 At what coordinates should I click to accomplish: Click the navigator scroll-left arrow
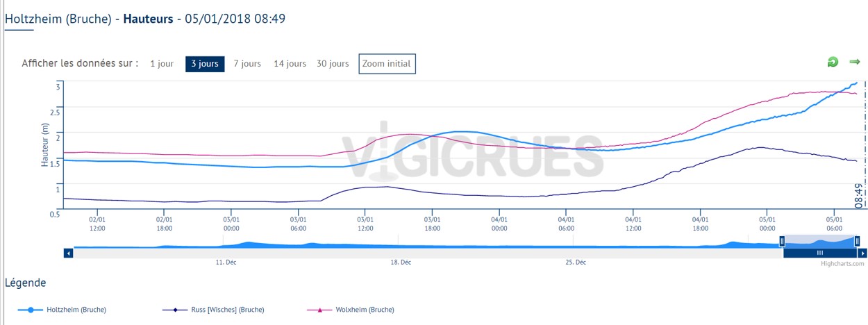click(x=68, y=253)
